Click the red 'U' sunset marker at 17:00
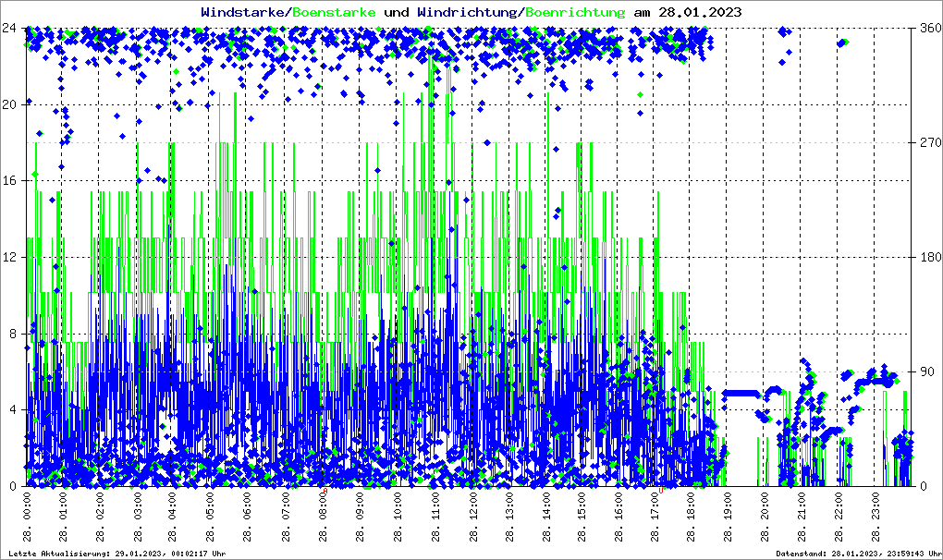The image size is (943, 560). click(661, 491)
